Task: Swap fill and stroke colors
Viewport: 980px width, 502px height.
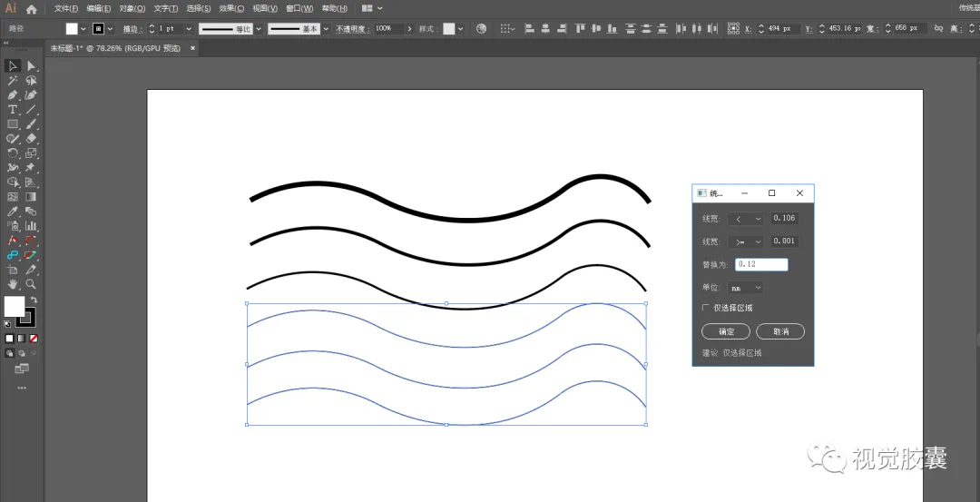Action: click(x=34, y=300)
